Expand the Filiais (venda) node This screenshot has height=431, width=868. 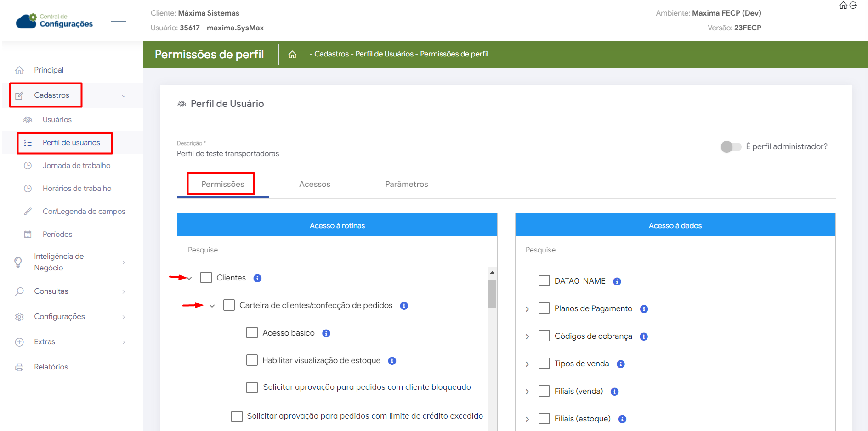(x=527, y=392)
